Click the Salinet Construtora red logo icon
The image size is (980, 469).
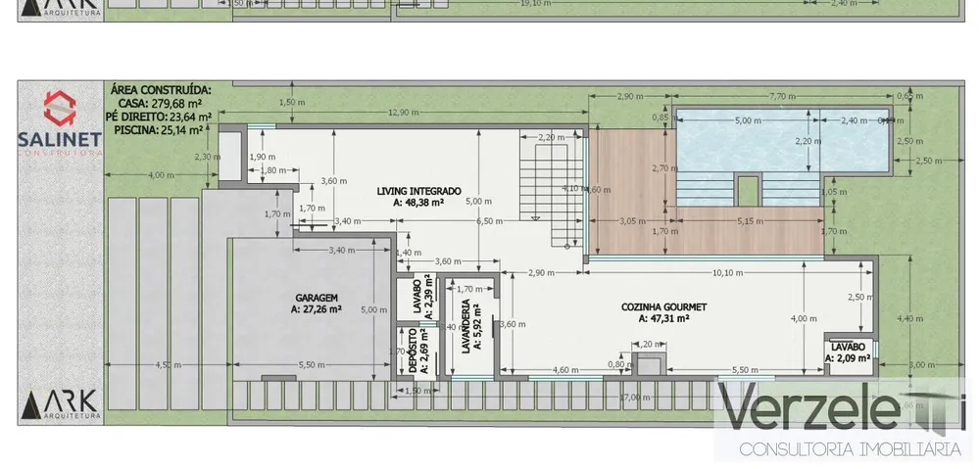pyautogui.click(x=60, y=108)
